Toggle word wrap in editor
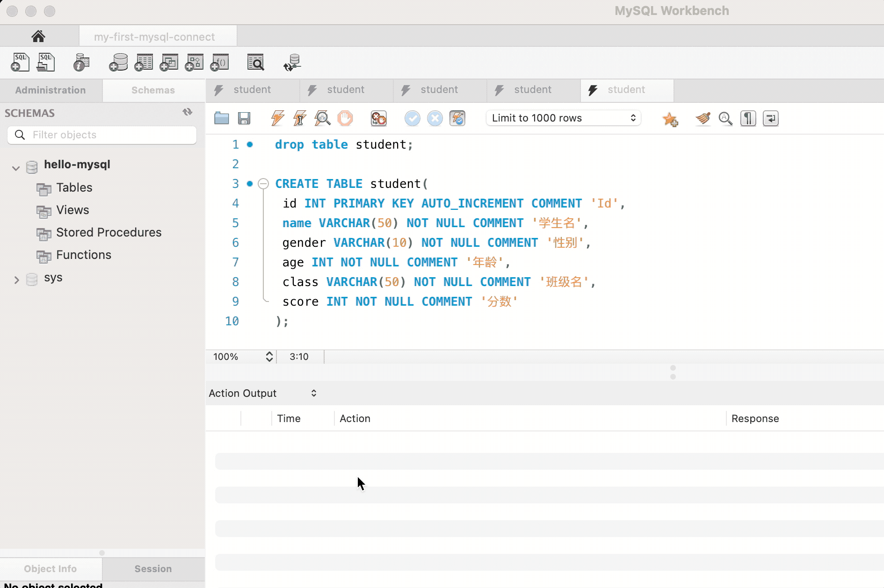The image size is (884, 588). tap(770, 119)
